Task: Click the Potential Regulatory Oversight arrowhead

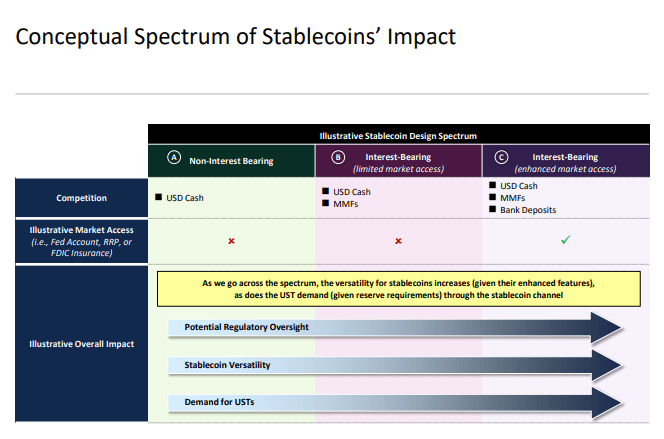Action: tap(604, 327)
